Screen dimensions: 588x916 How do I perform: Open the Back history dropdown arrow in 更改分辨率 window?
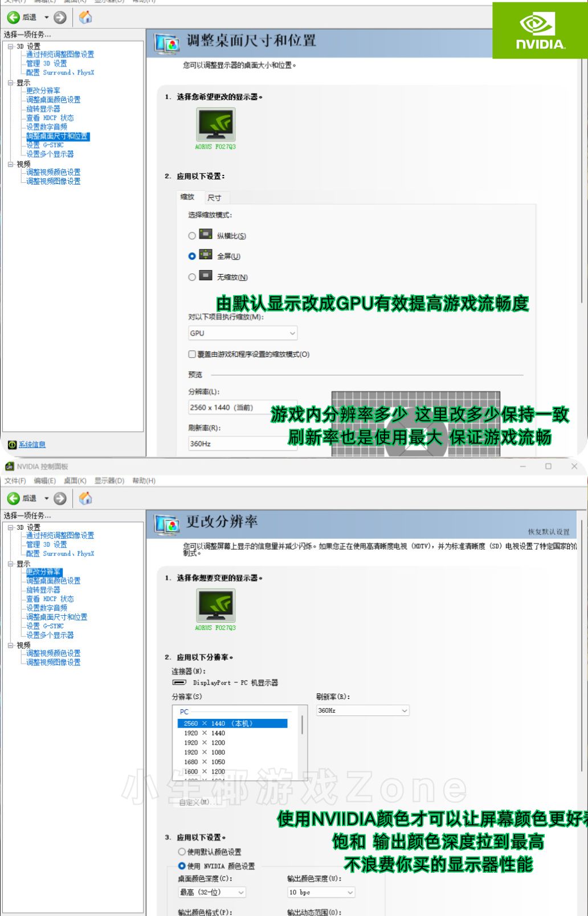point(47,498)
